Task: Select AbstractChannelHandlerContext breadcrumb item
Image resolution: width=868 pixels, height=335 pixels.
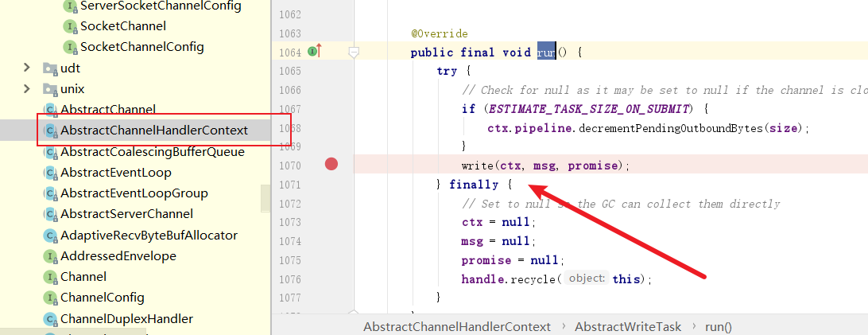Action: pyautogui.click(x=456, y=326)
